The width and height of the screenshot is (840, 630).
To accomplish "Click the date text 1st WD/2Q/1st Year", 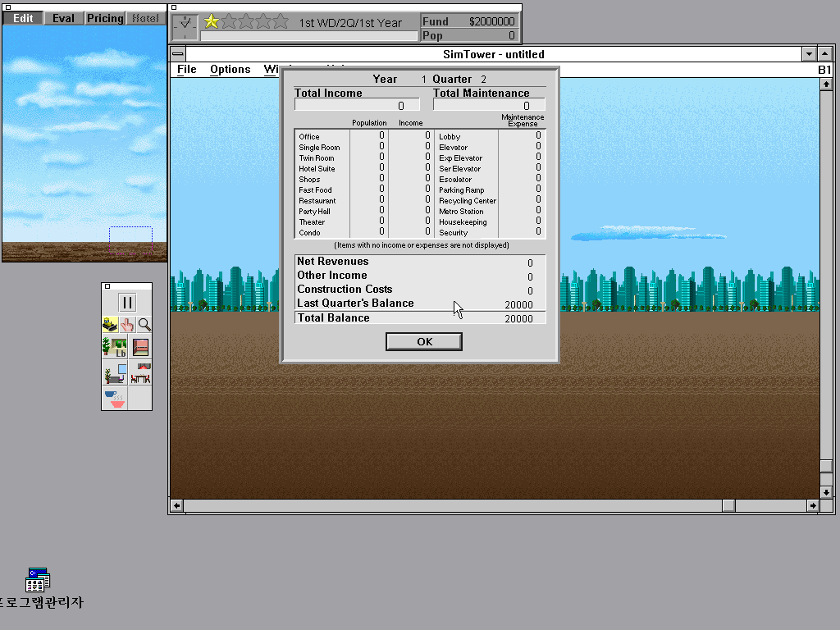I will pyautogui.click(x=350, y=23).
